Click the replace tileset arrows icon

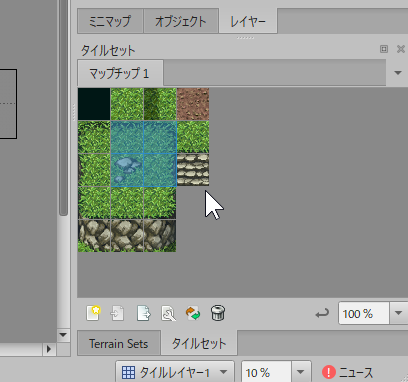pyautogui.click(x=193, y=314)
